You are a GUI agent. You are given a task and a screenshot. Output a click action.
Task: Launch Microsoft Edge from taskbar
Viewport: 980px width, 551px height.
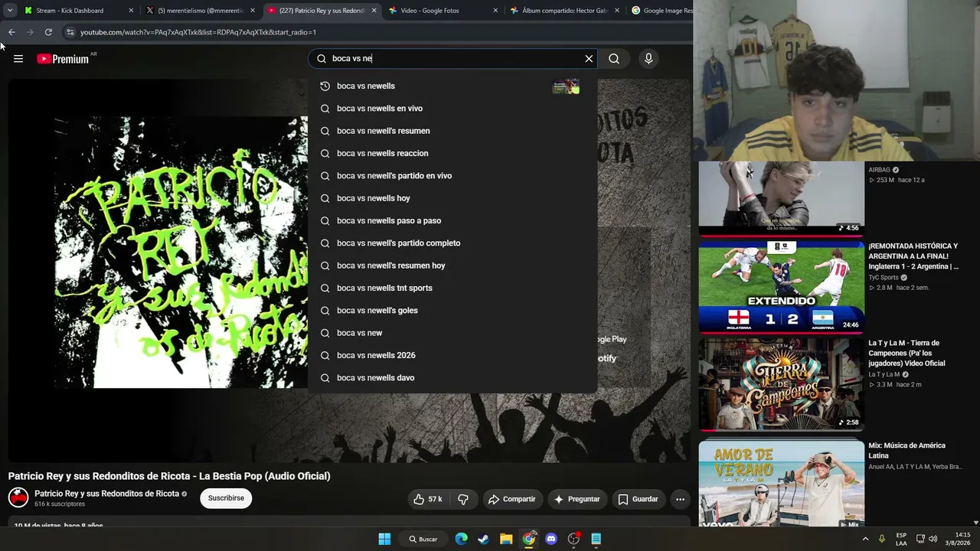tap(461, 539)
